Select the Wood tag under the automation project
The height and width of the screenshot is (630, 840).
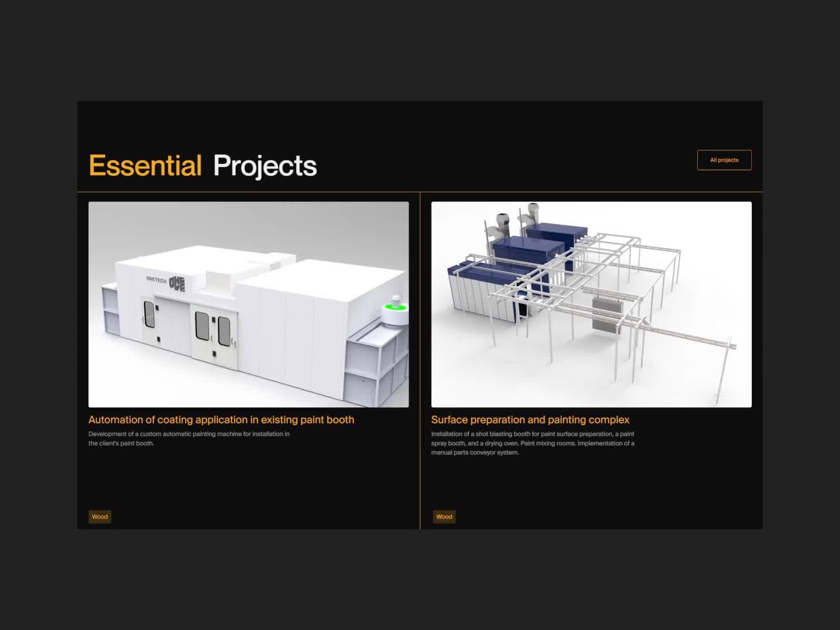click(x=100, y=517)
